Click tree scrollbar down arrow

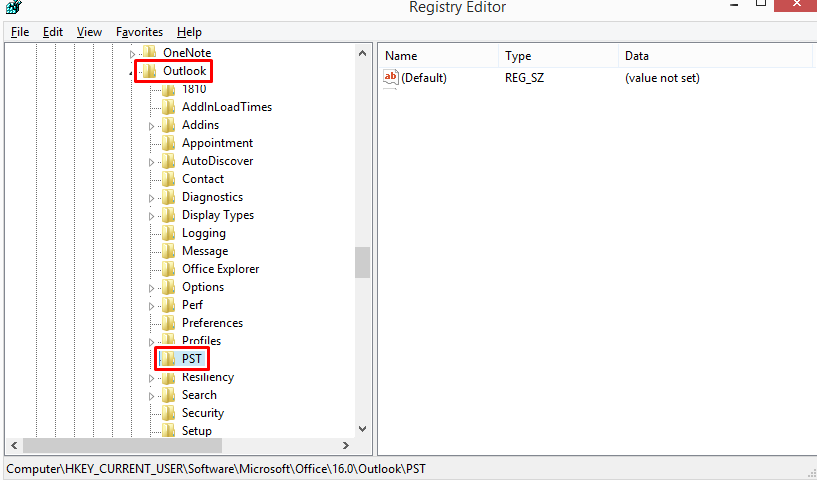(363, 429)
